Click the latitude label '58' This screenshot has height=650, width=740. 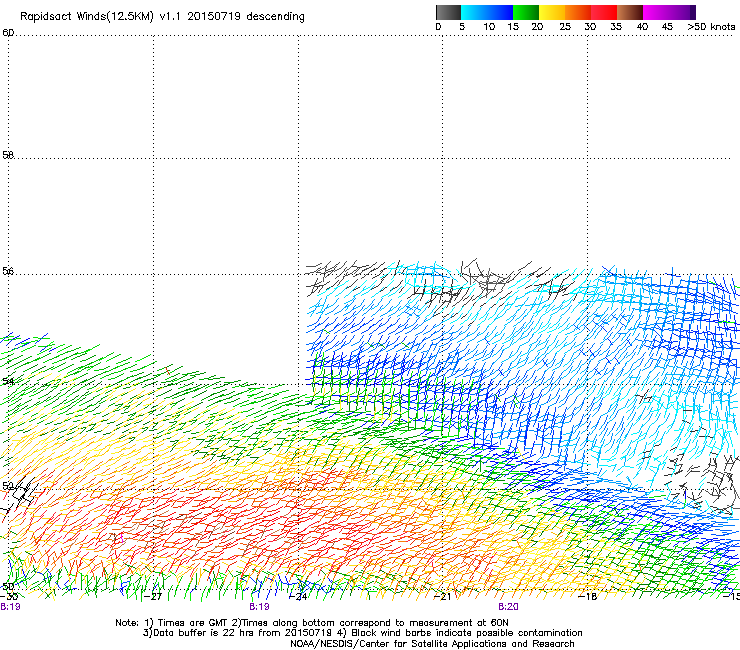[x=8, y=155]
